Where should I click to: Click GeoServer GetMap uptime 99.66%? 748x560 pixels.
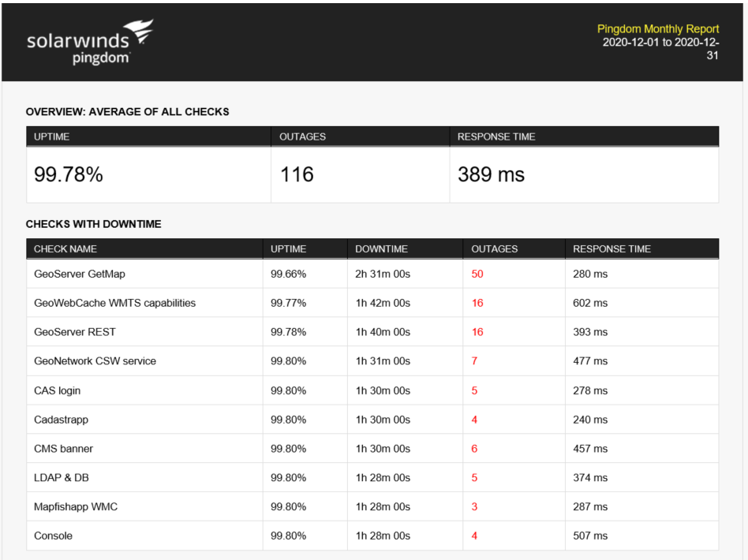[288, 274]
